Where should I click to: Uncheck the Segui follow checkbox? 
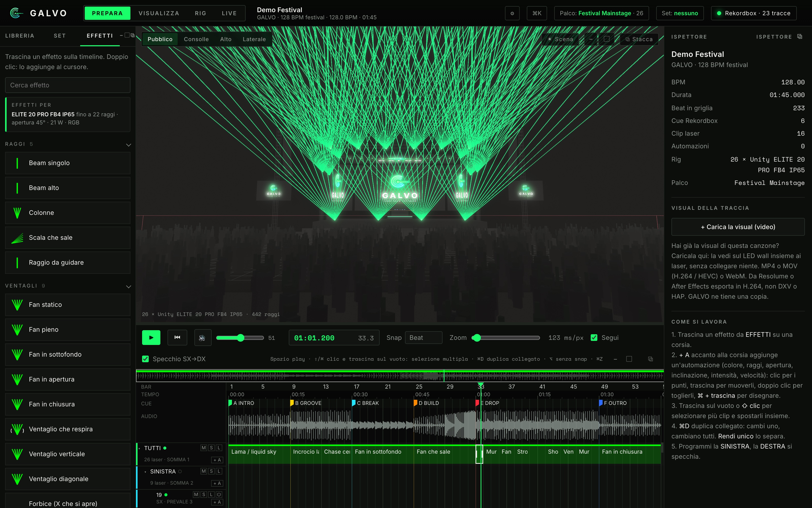click(594, 338)
